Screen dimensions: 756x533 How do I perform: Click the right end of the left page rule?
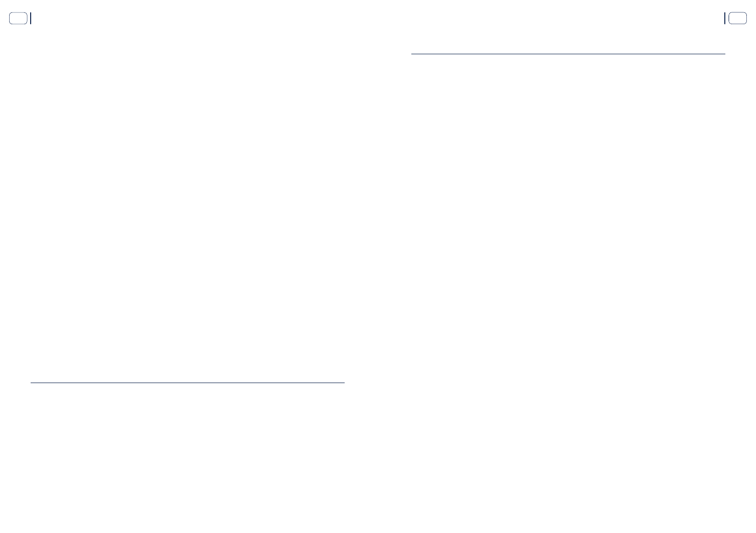(343, 383)
